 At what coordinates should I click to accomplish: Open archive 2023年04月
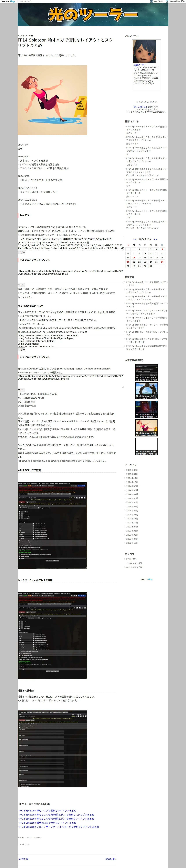(x=132, y=539)
